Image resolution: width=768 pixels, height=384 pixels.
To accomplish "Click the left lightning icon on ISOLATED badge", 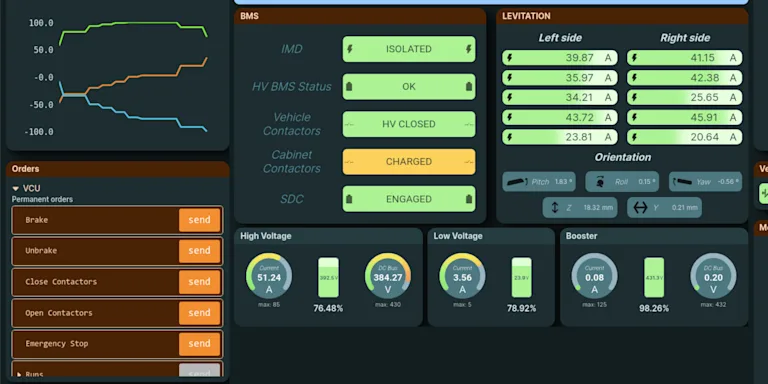I will 349,49.
